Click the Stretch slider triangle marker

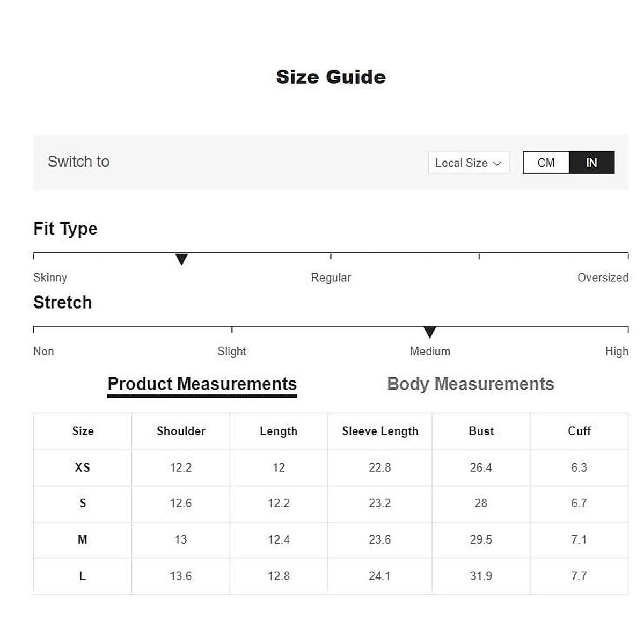pos(429,333)
